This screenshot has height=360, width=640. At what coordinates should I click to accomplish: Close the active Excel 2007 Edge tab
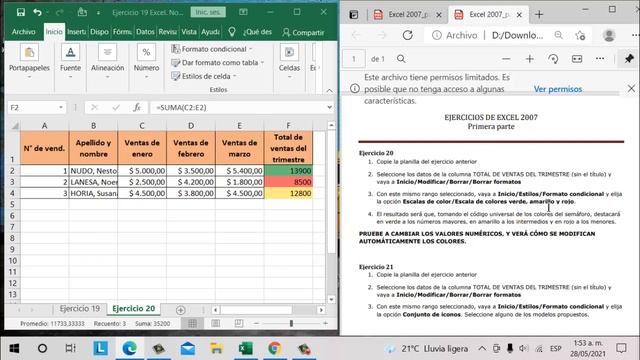point(519,15)
